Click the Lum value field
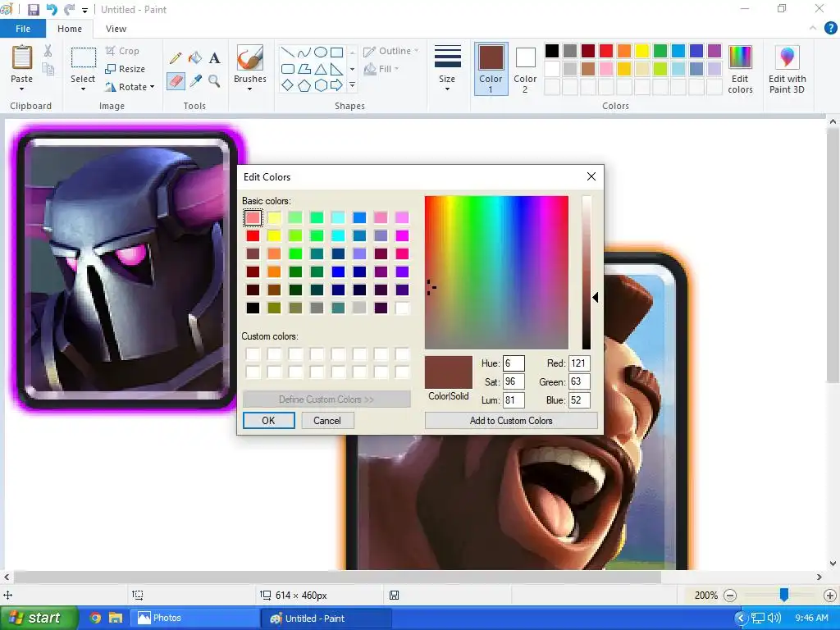 coord(514,400)
